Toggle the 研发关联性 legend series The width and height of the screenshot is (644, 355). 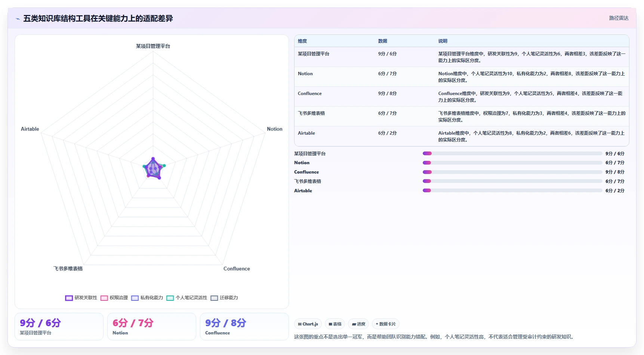tap(81, 298)
